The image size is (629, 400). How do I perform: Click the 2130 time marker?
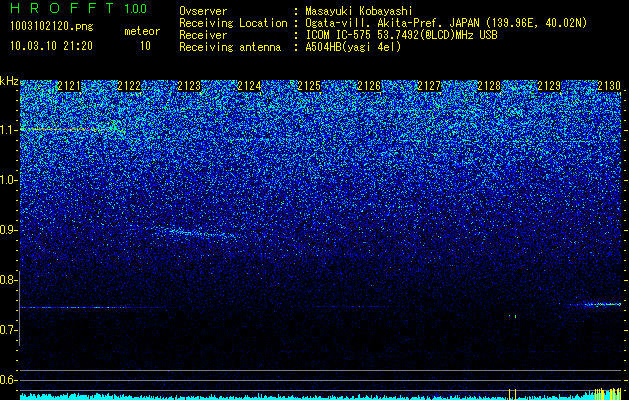[609, 86]
